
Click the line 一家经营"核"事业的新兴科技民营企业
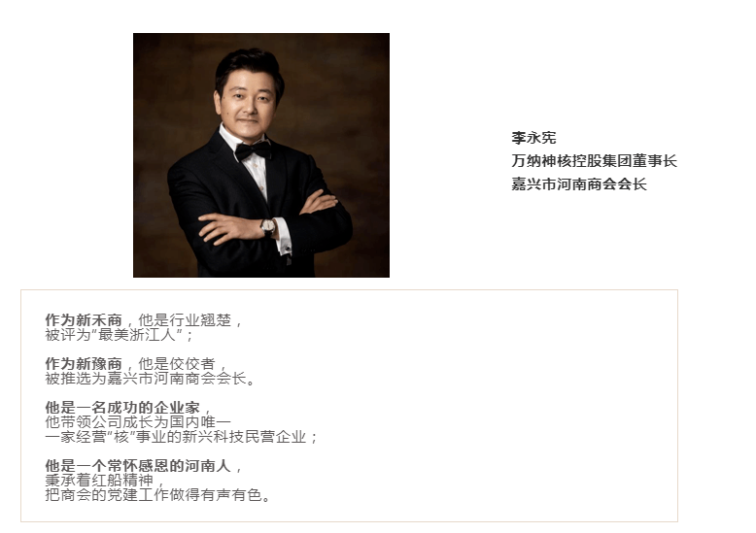tap(176, 437)
